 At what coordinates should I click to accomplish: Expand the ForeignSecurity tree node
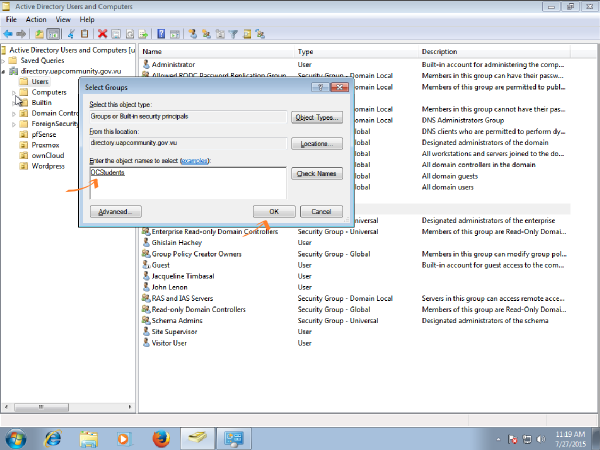14,124
